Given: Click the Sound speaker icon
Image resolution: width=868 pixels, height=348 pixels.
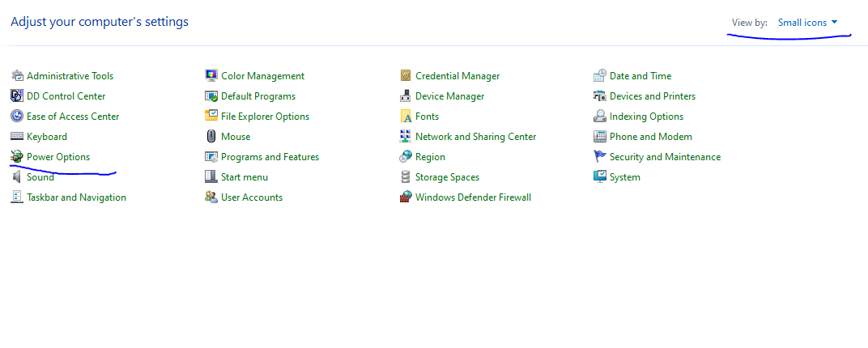Looking at the screenshot, I should 17,177.
